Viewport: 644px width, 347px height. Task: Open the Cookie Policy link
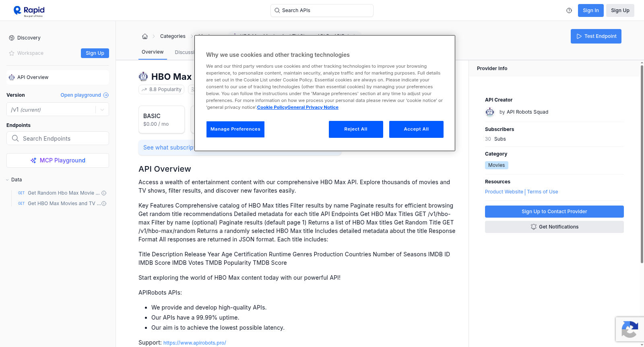[272, 108]
